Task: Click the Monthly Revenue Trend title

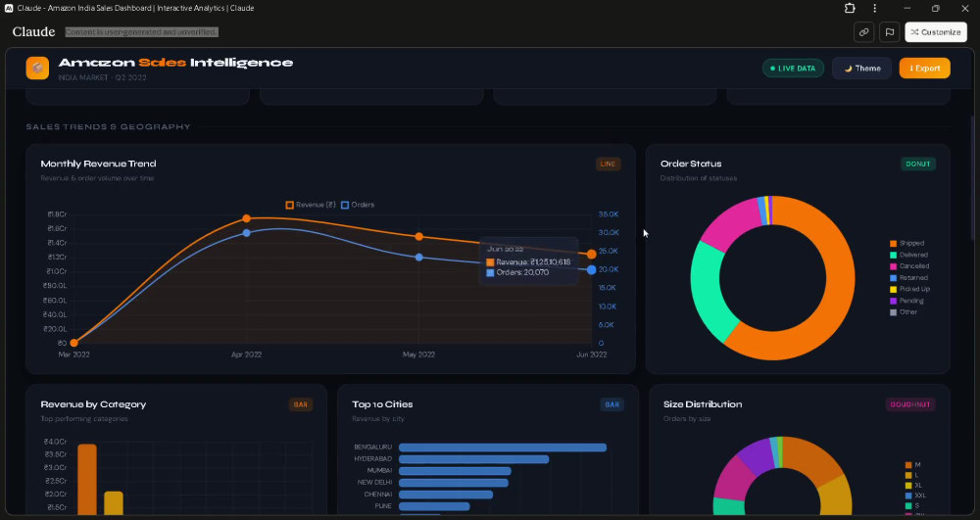Action: pos(98,164)
